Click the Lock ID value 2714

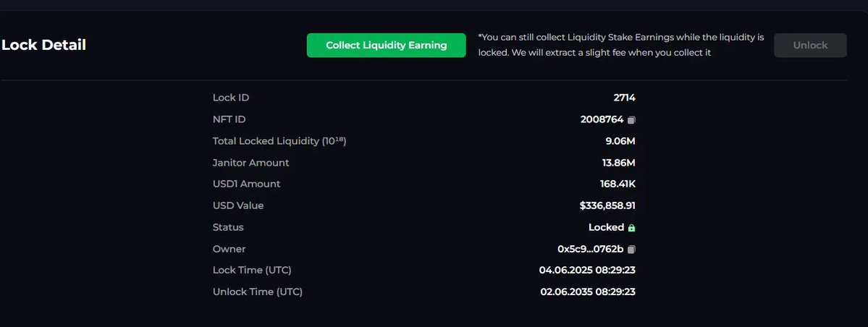[625, 98]
